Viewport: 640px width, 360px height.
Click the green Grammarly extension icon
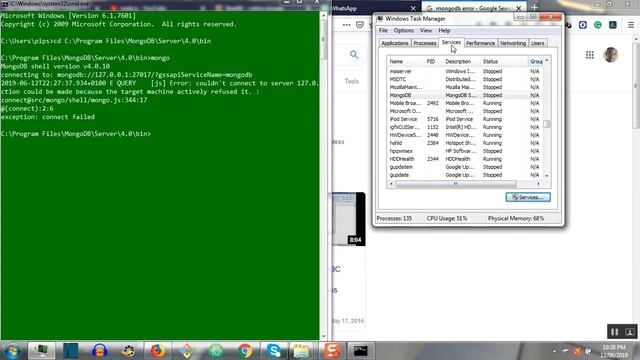pyautogui.click(x=598, y=25)
